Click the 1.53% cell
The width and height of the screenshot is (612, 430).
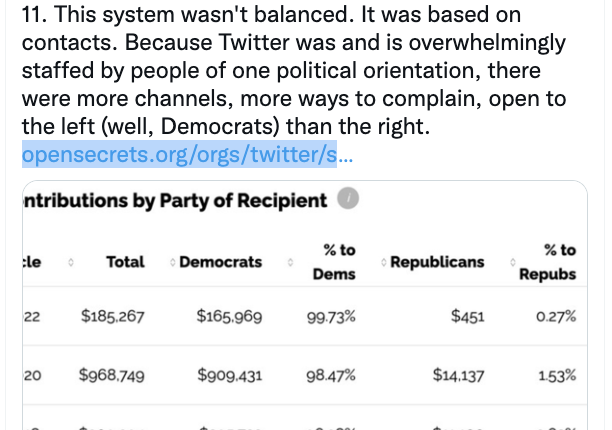(557, 376)
